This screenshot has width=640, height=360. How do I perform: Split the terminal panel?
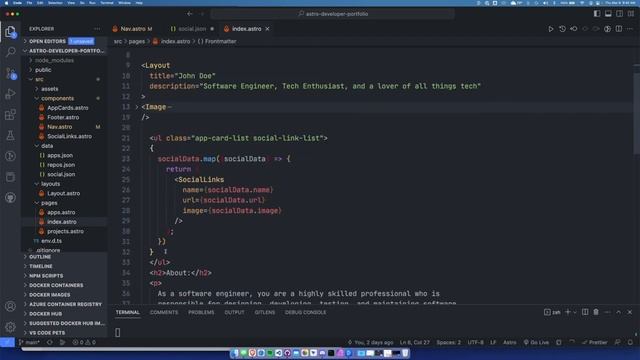click(585, 312)
